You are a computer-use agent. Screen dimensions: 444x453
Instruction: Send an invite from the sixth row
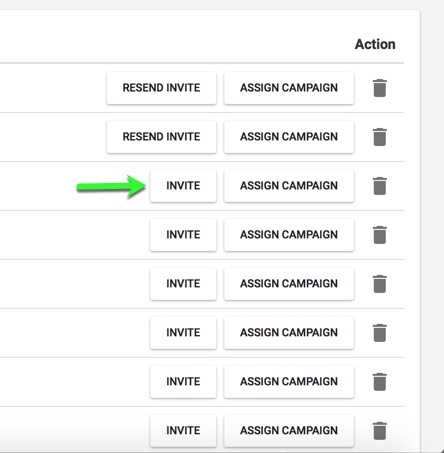(x=183, y=333)
